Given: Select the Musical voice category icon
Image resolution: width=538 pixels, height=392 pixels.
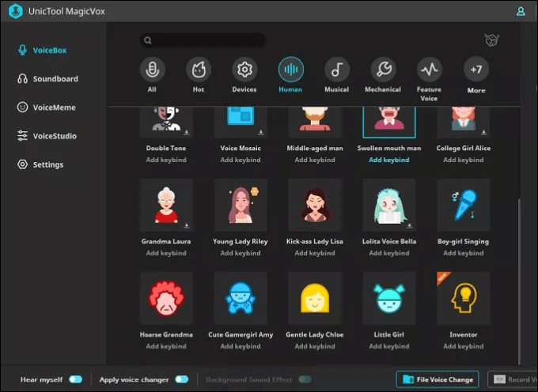Looking at the screenshot, I should 336,70.
